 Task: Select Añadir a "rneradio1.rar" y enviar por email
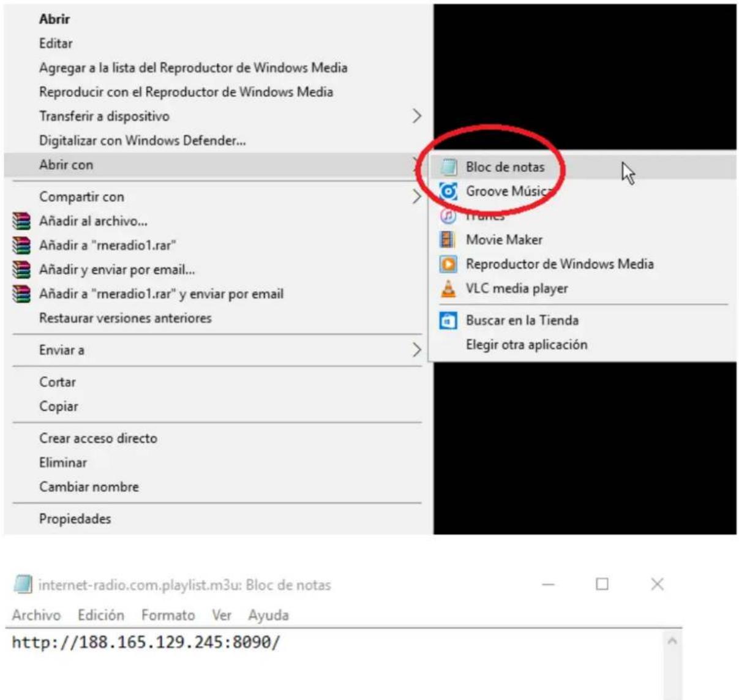click(162, 294)
